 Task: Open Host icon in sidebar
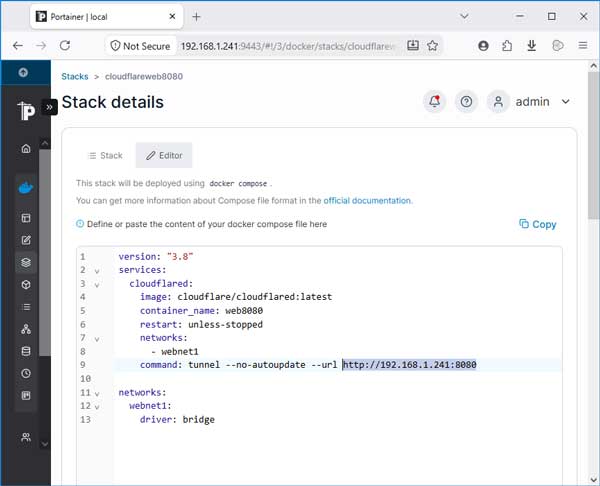click(x=26, y=396)
